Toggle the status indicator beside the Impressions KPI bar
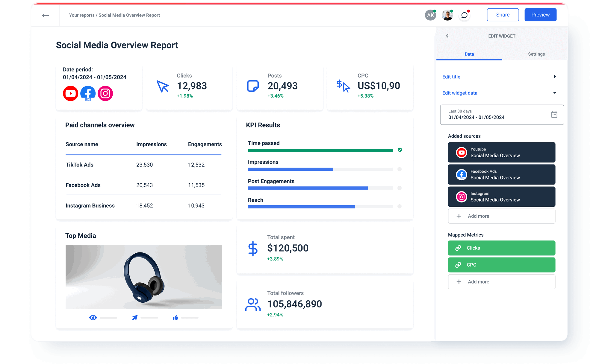599x364 pixels. pos(400,169)
